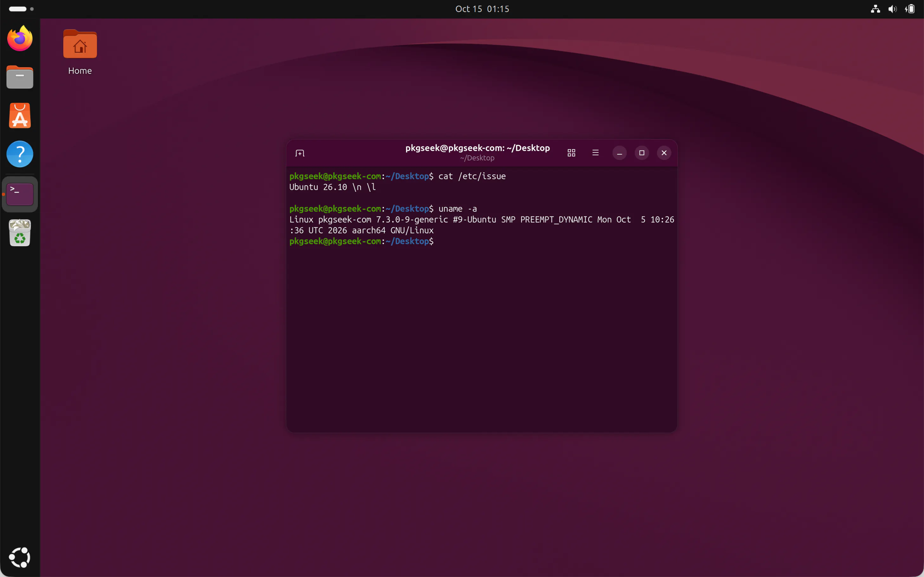Close the terminal window

pos(664,153)
